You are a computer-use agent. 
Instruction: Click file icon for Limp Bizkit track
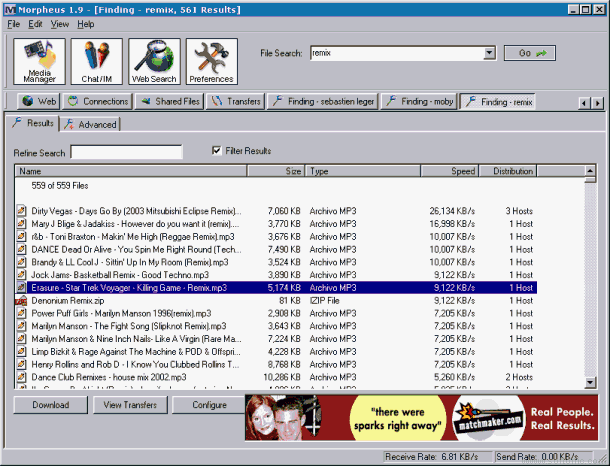(x=21, y=352)
